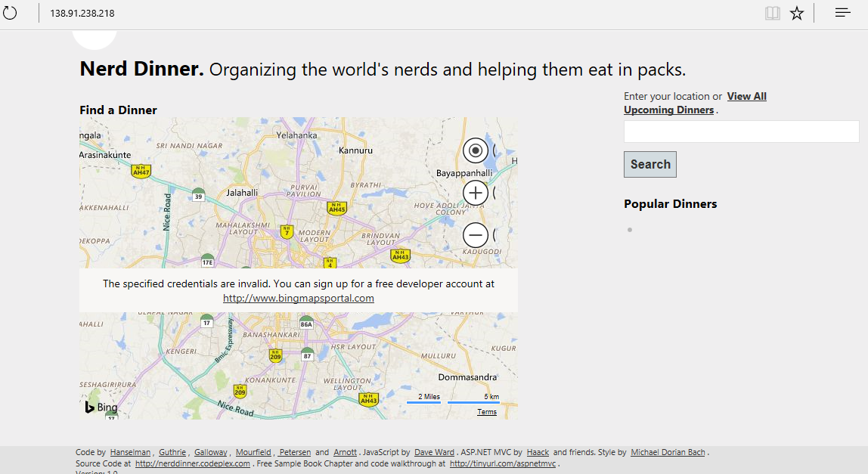This screenshot has height=474, width=868.
Task: Open the browser hub menu icon
Action: 842,13
